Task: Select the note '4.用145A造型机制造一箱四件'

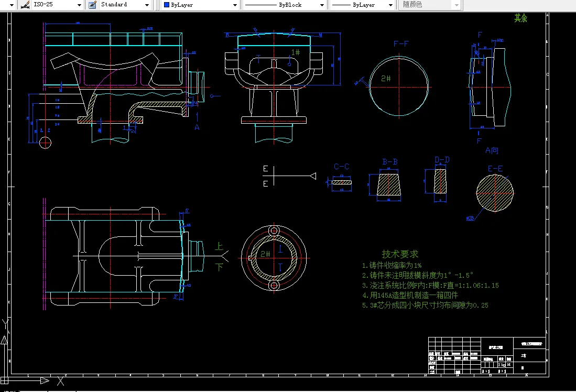Action: pos(410,295)
